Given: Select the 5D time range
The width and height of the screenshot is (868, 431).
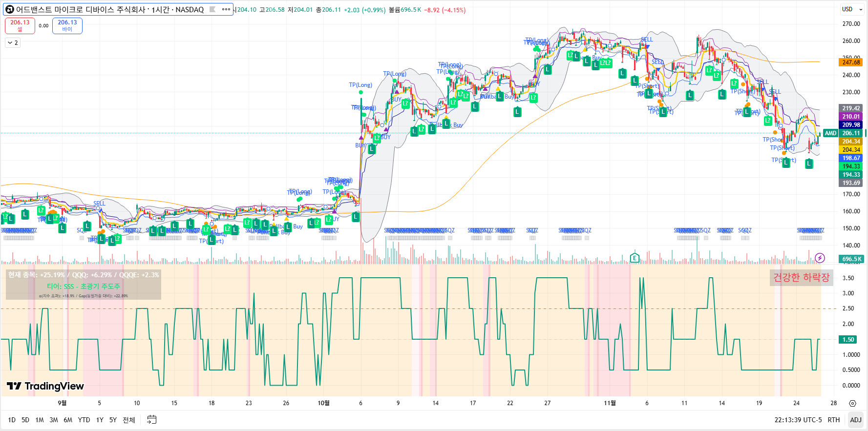Looking at the screenshot, I should [25, 420].
